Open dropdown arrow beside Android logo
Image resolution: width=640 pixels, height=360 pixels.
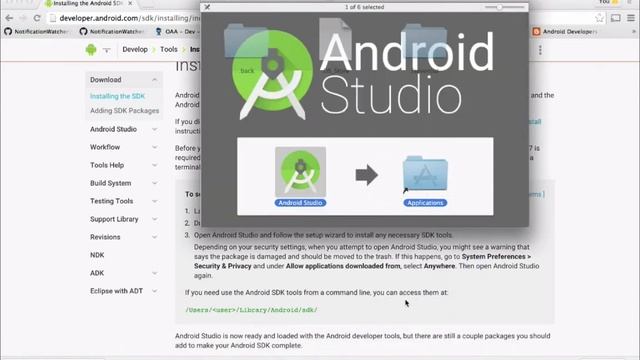click(107, 50)
